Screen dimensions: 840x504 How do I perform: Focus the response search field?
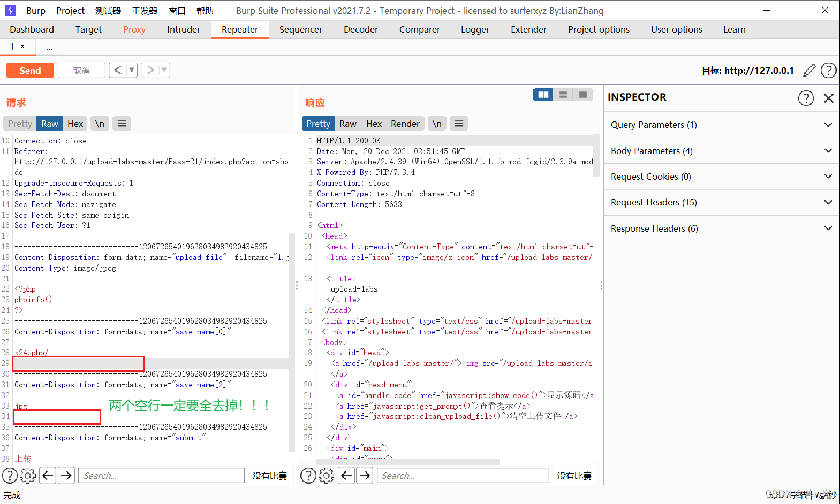463,475
